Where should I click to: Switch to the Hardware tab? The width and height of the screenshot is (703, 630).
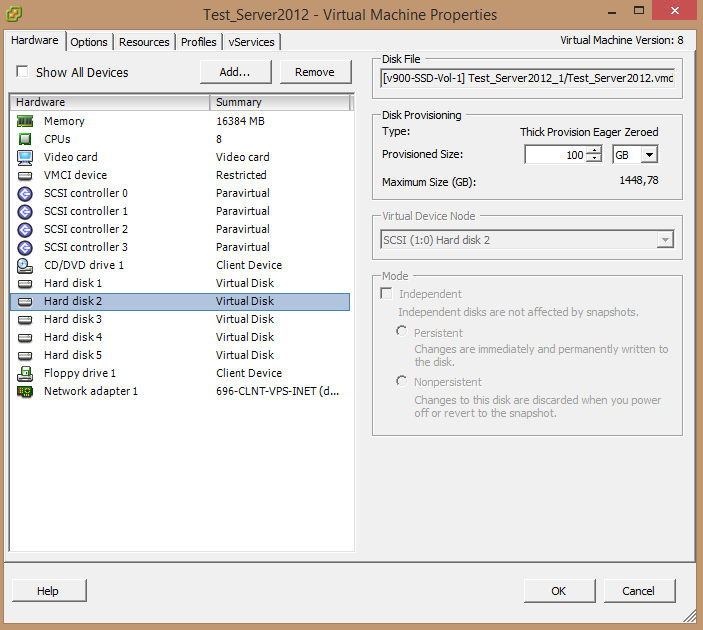point(35,40)
